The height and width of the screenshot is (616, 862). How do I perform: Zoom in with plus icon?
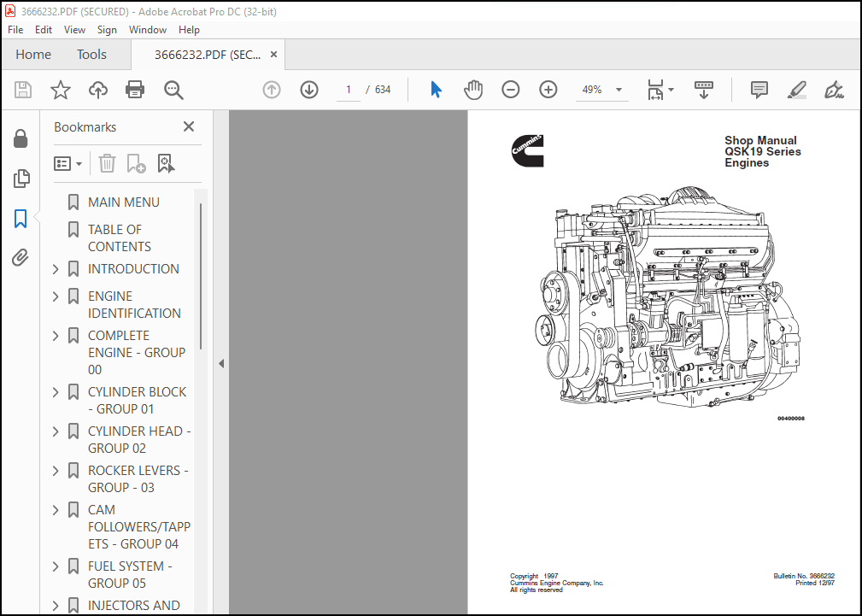tap(548, 89)
